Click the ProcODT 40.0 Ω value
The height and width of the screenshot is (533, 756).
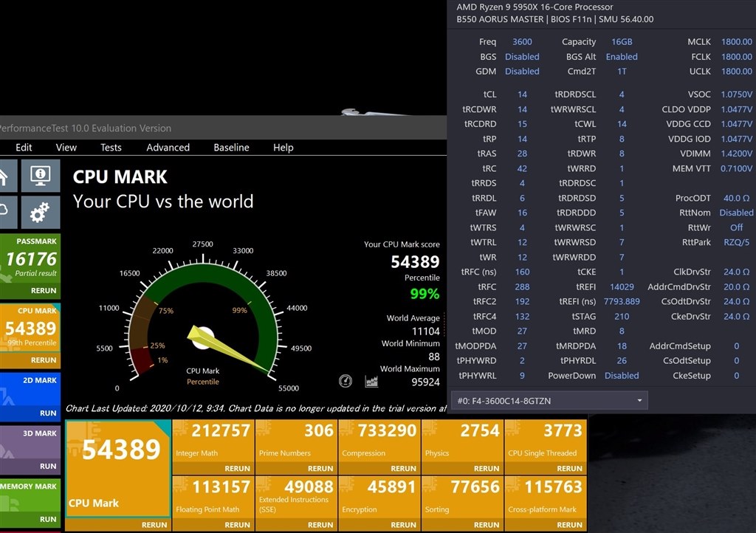[736, 198]
